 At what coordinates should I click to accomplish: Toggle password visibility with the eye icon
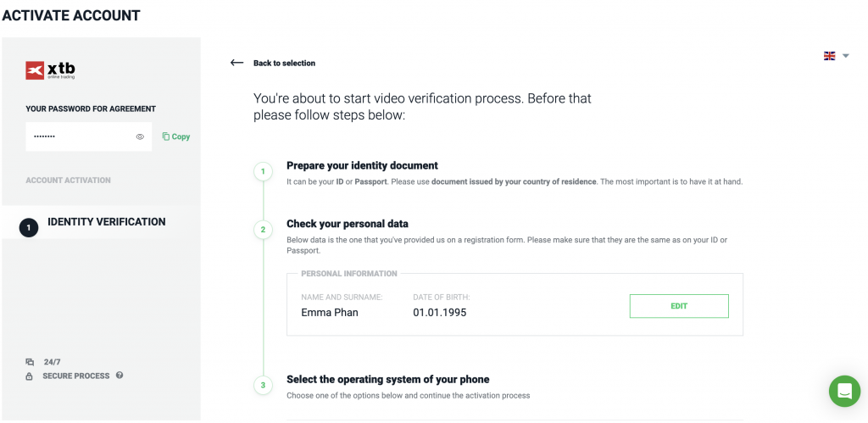(x=140, y=136)
